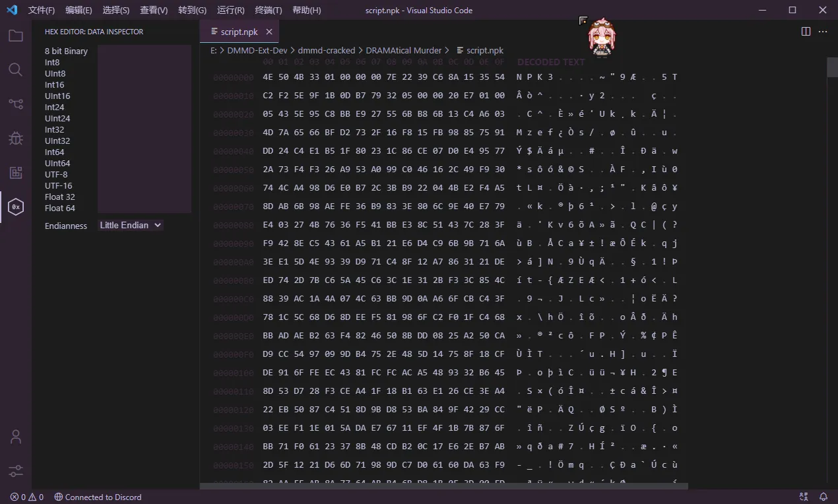This screenshot has width=838, height=504.
Task: Click the Int24 label in data inspector
Action: pyautogui.click(x=55, y=107)
